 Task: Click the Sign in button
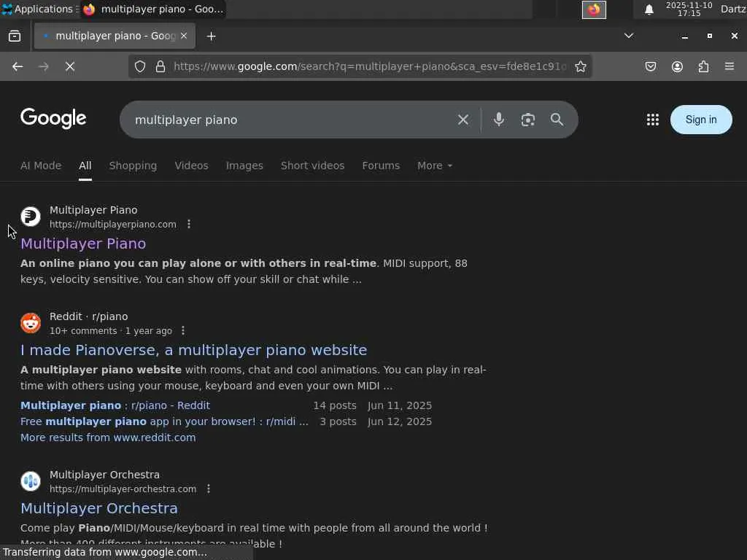(701, 120)
